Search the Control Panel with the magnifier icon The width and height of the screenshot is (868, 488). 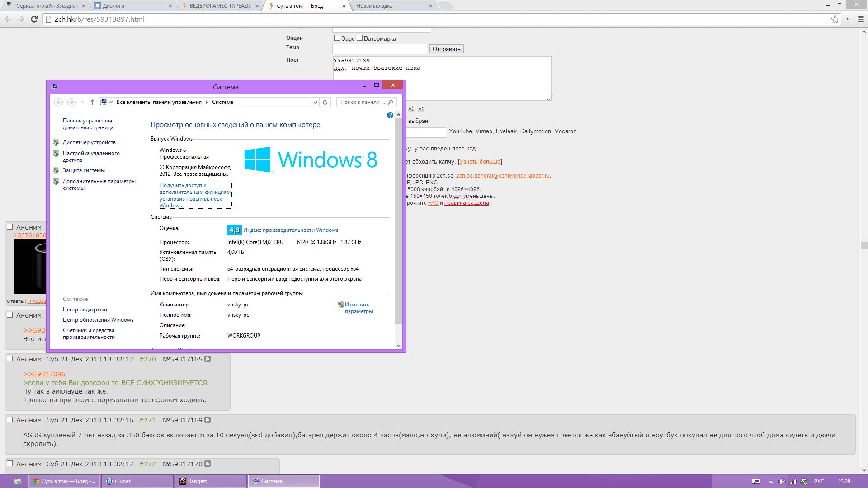tap(391, 102)
